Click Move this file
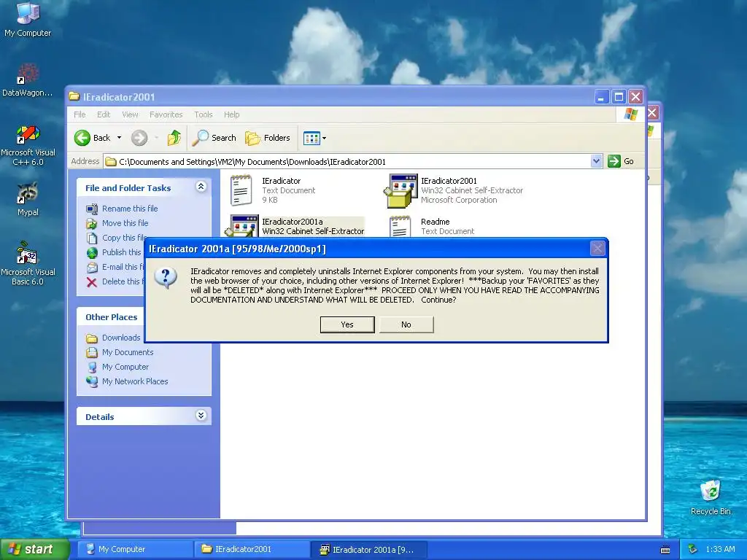 tap(125, 223)
